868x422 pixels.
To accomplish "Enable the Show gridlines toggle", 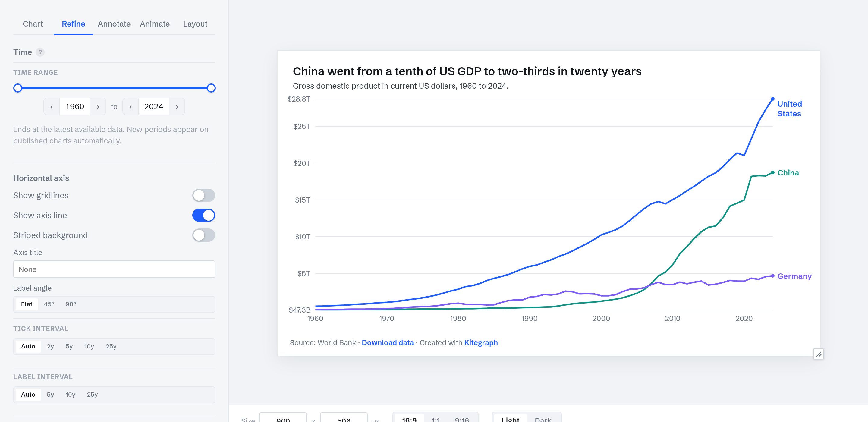I will [x=203, y=196].
